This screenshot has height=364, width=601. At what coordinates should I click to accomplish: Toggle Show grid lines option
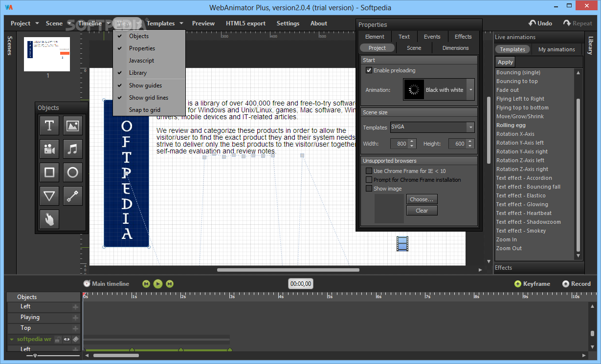click(x=149, y=98)
